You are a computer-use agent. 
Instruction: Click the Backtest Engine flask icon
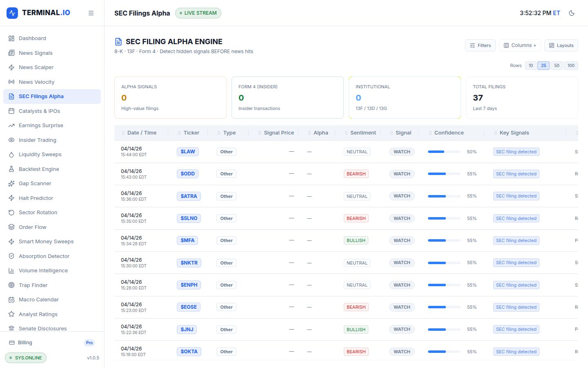(x=11, y=169)
